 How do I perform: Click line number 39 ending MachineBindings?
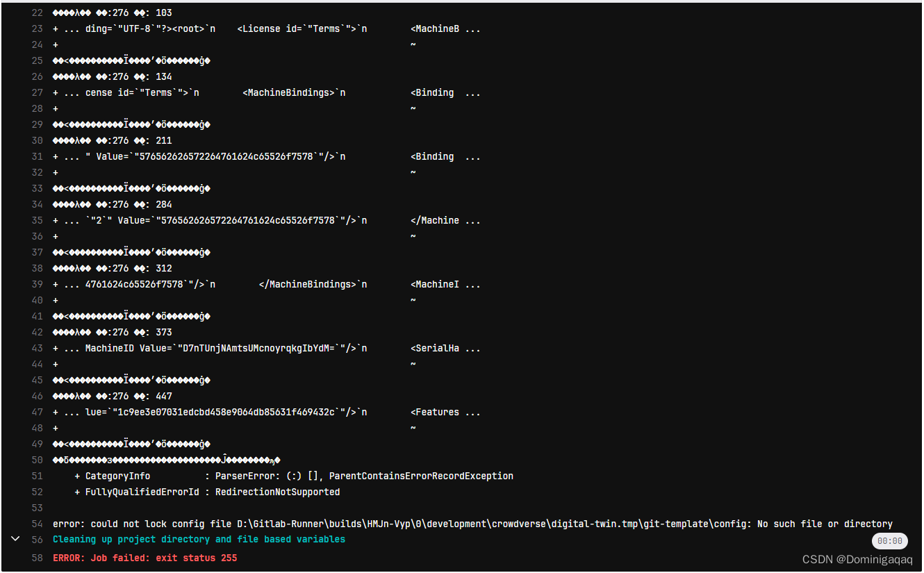tap(38, 283)
